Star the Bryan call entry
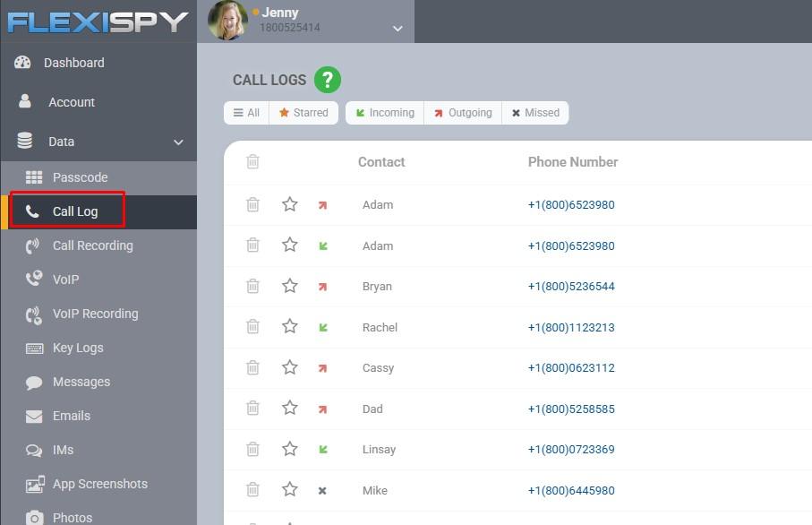 [x=290, y=286]
